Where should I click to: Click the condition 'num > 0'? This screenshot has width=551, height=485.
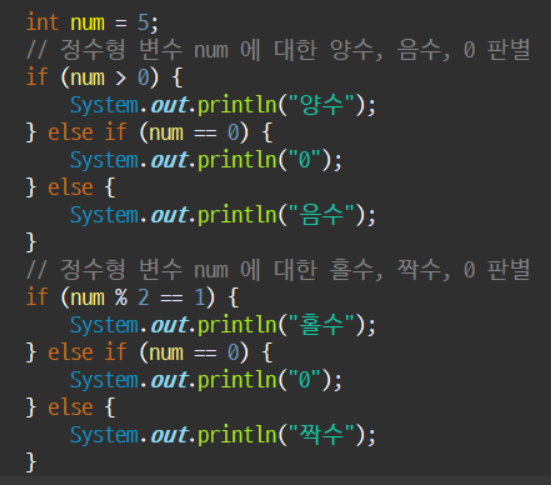(x=110, y=78)
